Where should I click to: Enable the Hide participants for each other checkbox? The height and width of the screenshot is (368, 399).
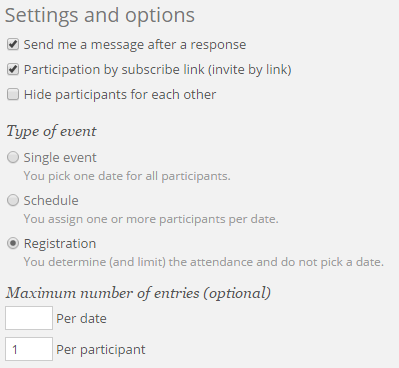tap(13, 94)
